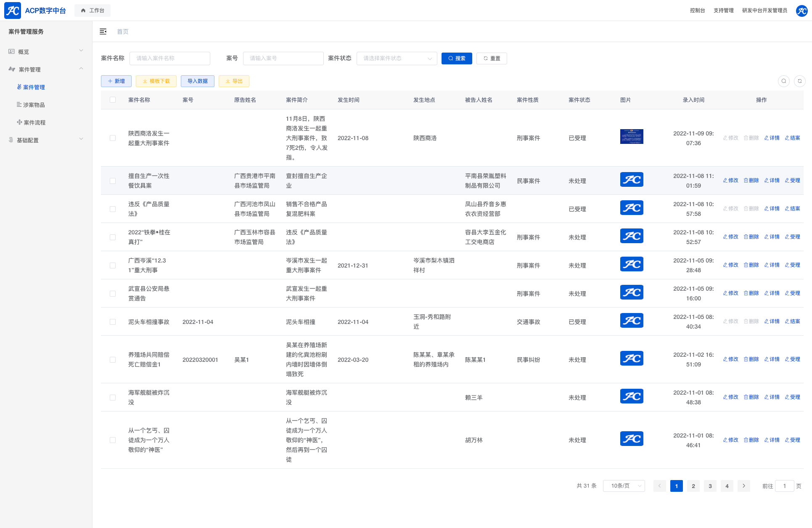
Task: Open the 陕西商洛 case image thumbnail
Action: coord(632,137)
